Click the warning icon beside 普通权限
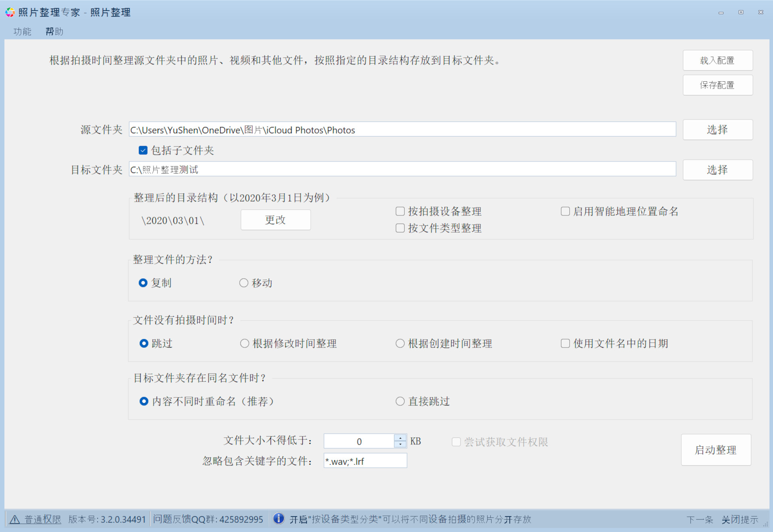773x532 pixels. tap(14, 520)
